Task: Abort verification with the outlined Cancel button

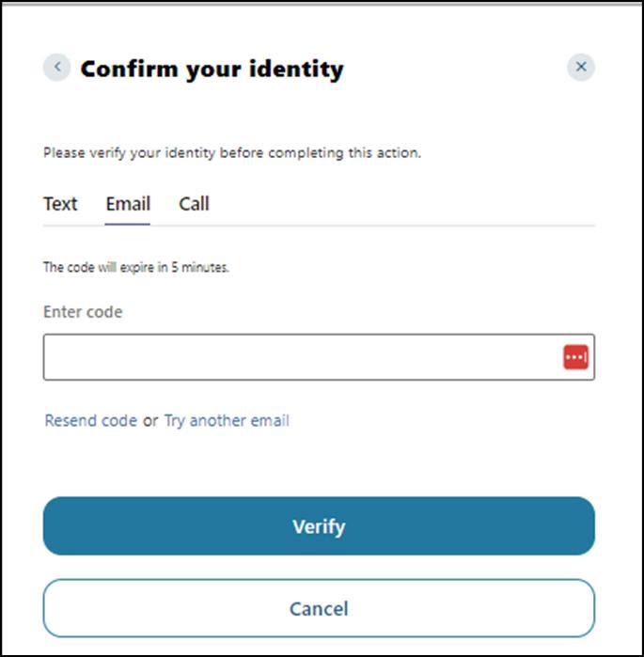Action: (319, 608)
